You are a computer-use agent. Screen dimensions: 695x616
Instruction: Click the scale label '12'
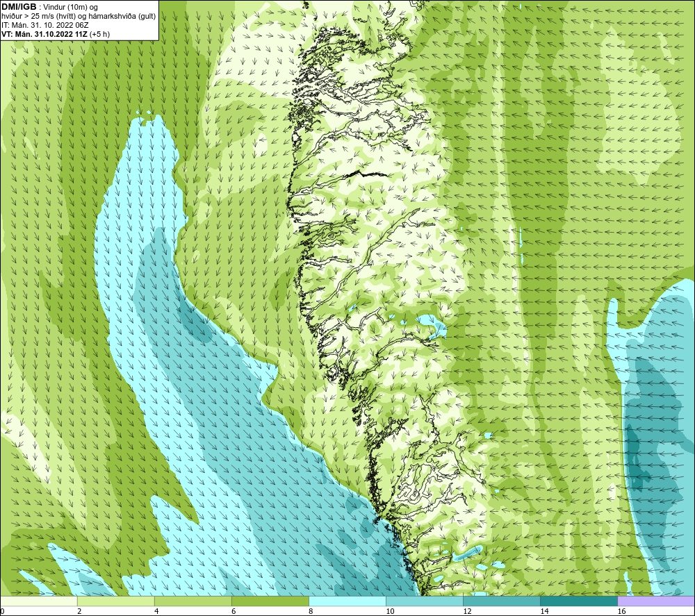tap(467, 611)
